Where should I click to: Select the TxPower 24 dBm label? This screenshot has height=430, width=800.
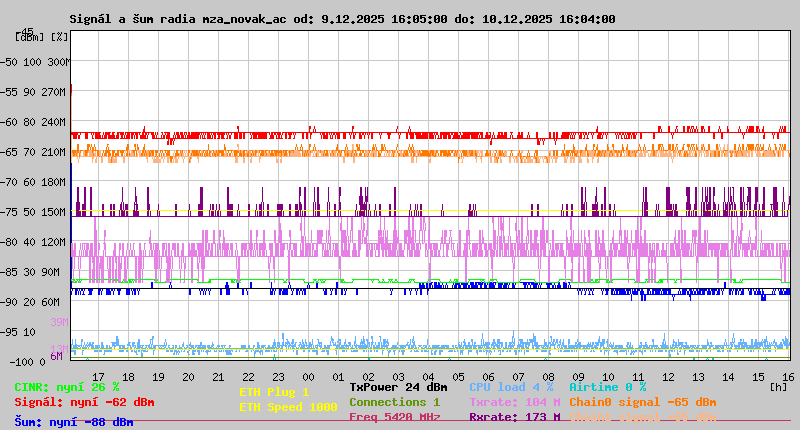[x=398, y=387]
